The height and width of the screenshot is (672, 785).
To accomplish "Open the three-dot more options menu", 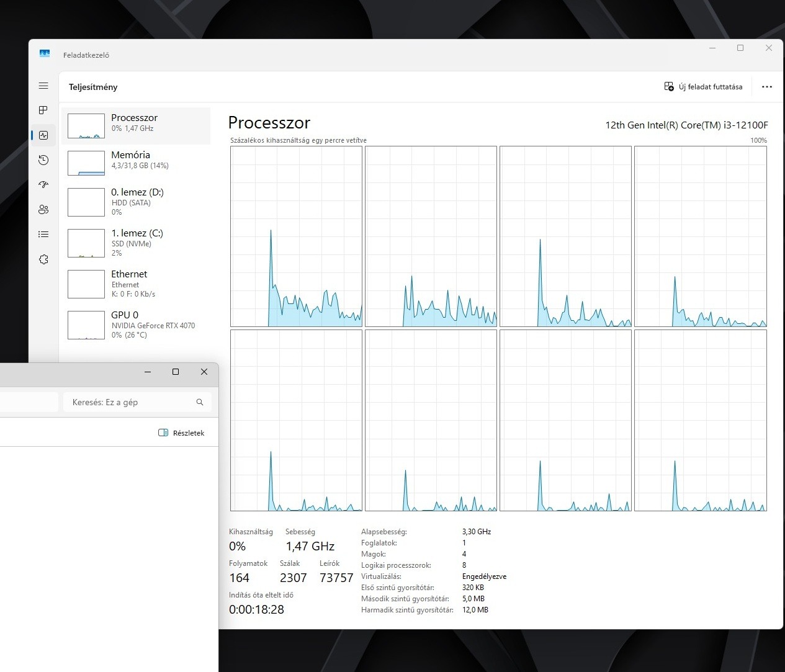I will click(x=767, y=87).
